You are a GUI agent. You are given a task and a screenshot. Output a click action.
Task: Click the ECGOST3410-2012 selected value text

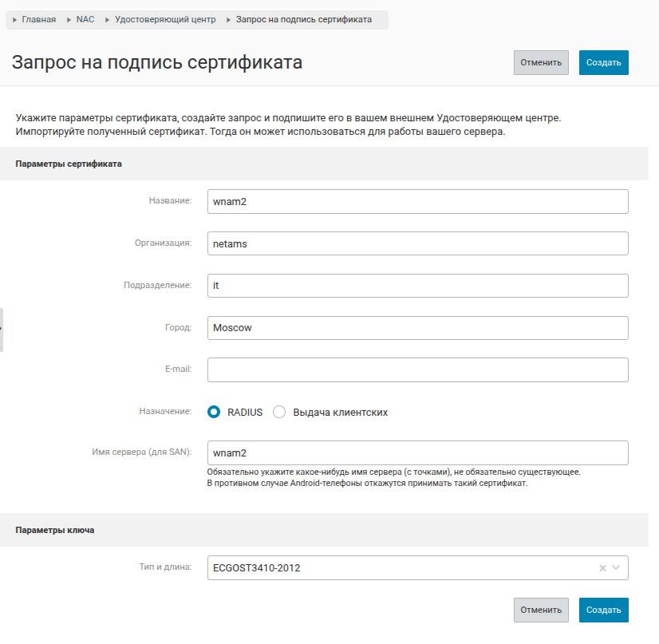point(257,568)
